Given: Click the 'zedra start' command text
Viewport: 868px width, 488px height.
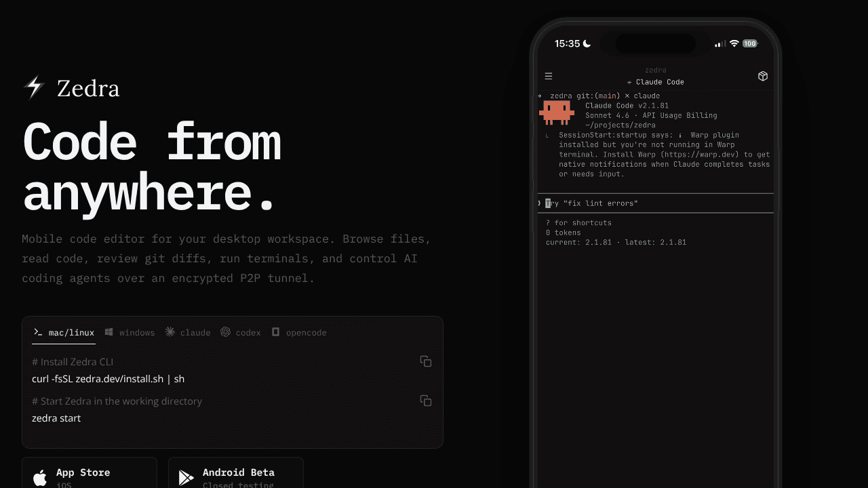Looking at the screenshot, I should point(56,418).
